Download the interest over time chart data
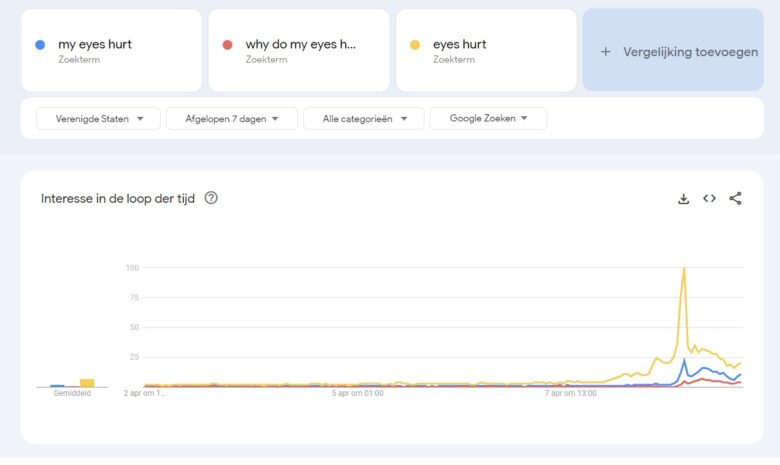 pyautogui.click(x=683, y=199)
